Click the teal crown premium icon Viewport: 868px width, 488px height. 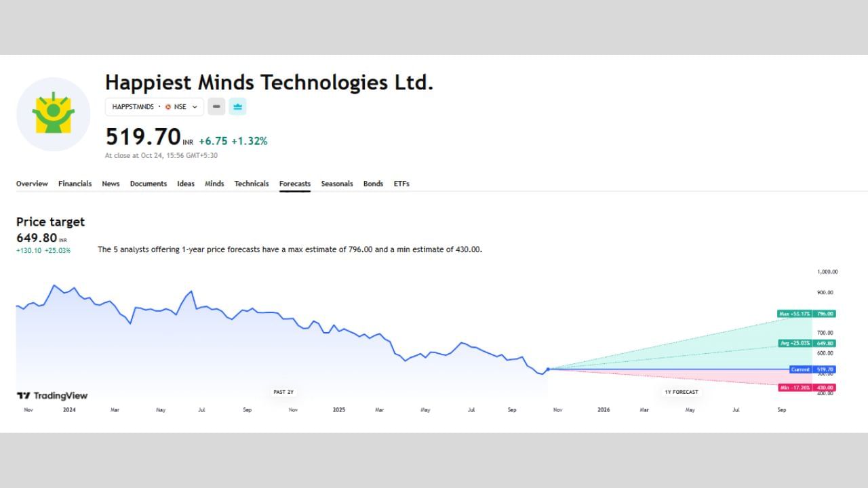[x=237, y=106]
